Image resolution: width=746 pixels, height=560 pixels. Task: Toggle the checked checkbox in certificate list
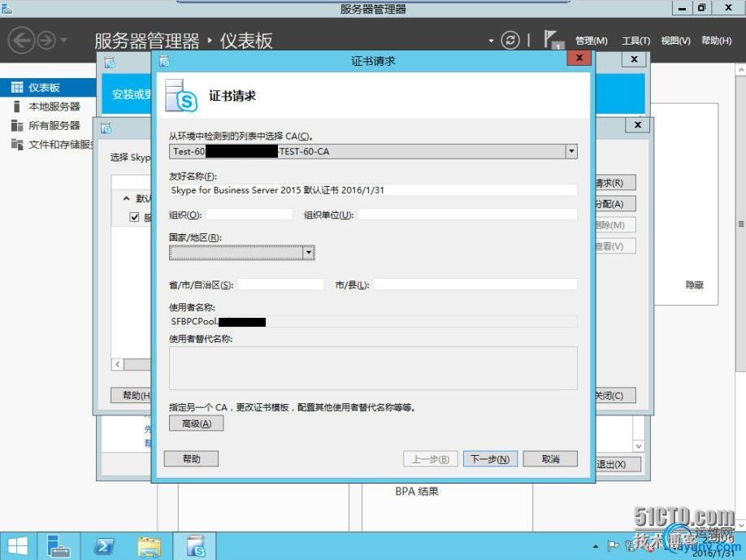[x=134, y=218]
